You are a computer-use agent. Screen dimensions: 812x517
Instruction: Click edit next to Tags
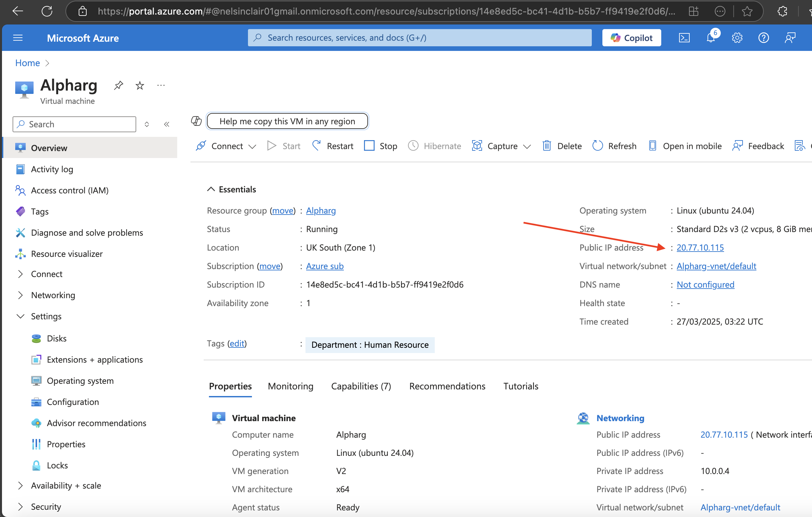pyautogui.click(x=237, y=343)
